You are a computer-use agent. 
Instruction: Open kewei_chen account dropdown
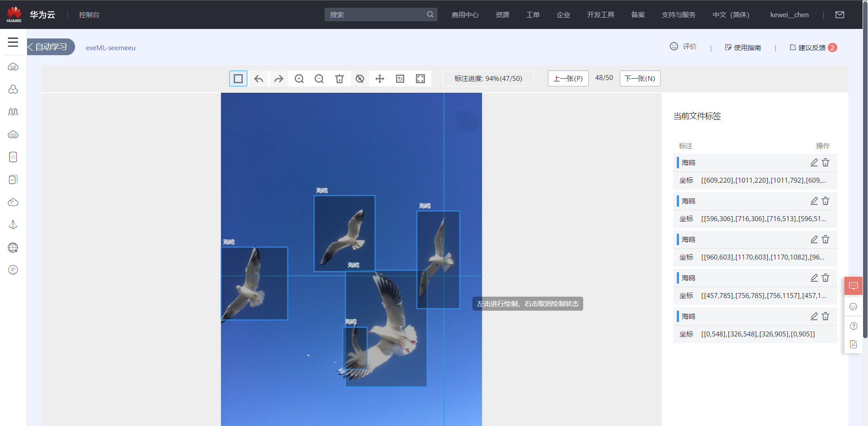coord(789,14)
